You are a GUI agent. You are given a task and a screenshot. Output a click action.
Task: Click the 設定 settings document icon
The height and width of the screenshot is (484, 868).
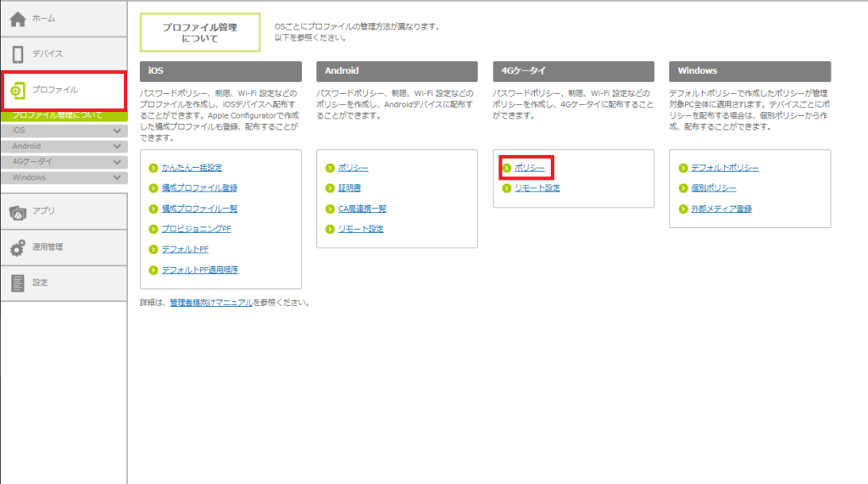pos(18,283)
